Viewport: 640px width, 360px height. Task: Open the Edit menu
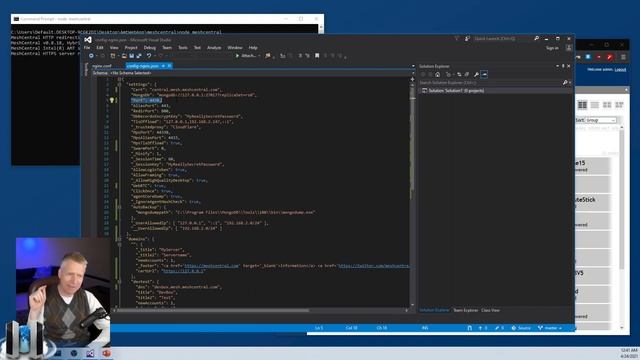coord(100,48)
